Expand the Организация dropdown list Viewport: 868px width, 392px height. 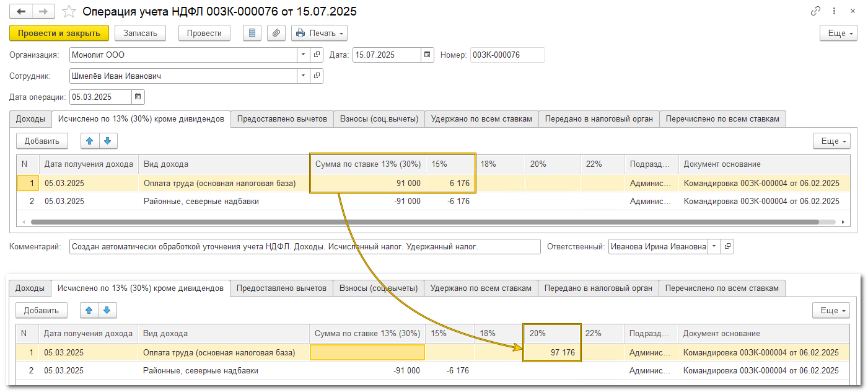(x=303, y=55)
